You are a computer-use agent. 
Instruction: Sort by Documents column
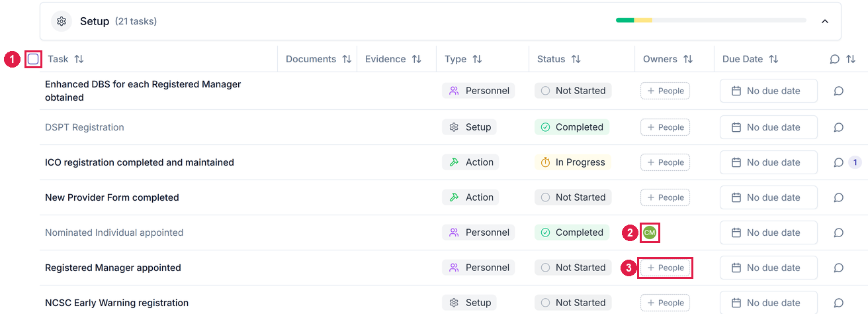coord(347,59)
